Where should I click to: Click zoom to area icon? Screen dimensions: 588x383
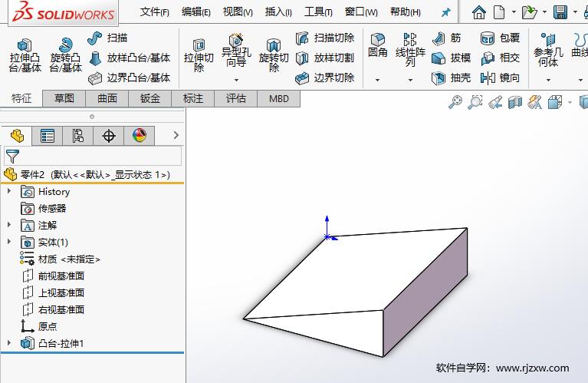475,102
